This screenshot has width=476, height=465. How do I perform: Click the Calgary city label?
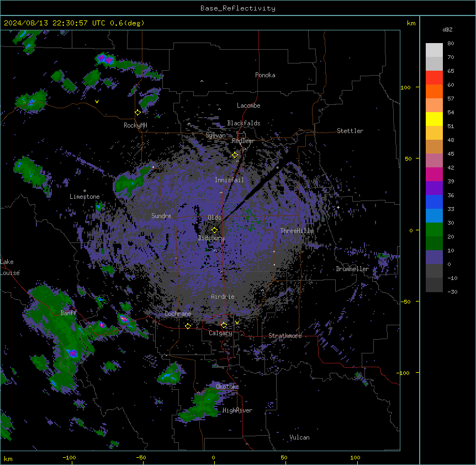[220, 333]
